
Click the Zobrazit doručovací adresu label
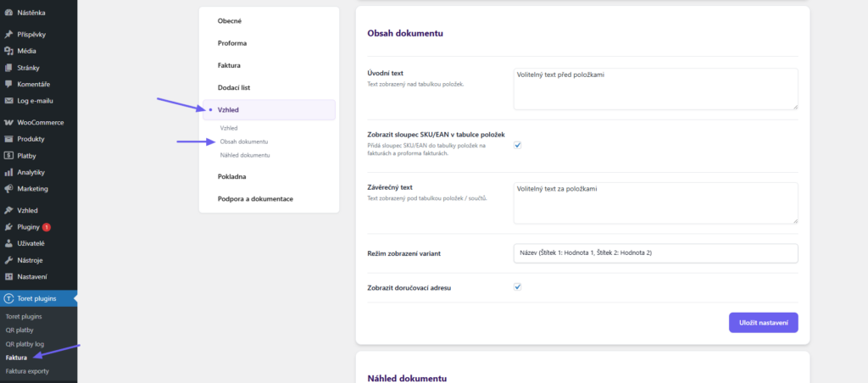pyautogui.click(x=409, y=288)
